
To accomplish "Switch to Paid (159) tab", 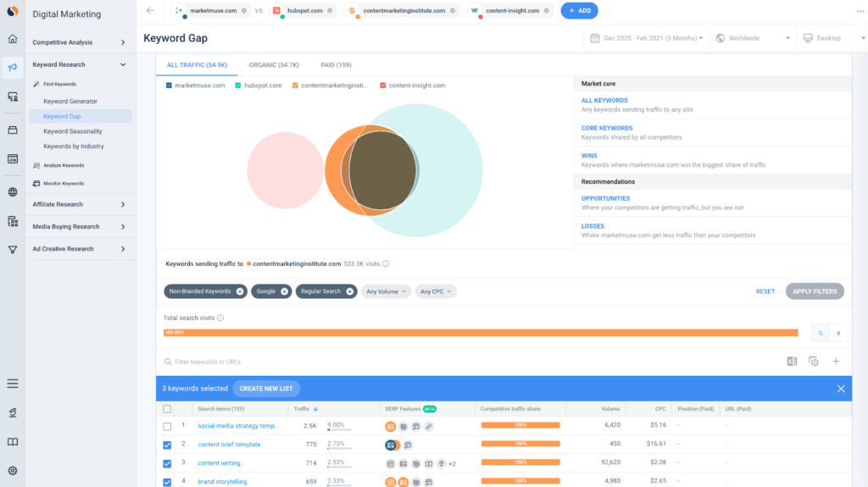I will click(x=336, y=64).
